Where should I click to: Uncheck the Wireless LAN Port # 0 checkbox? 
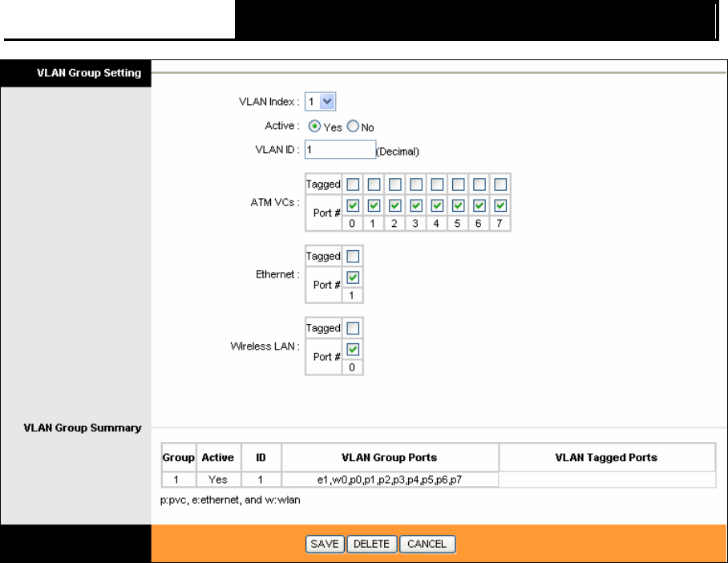[x=353, y=350]
